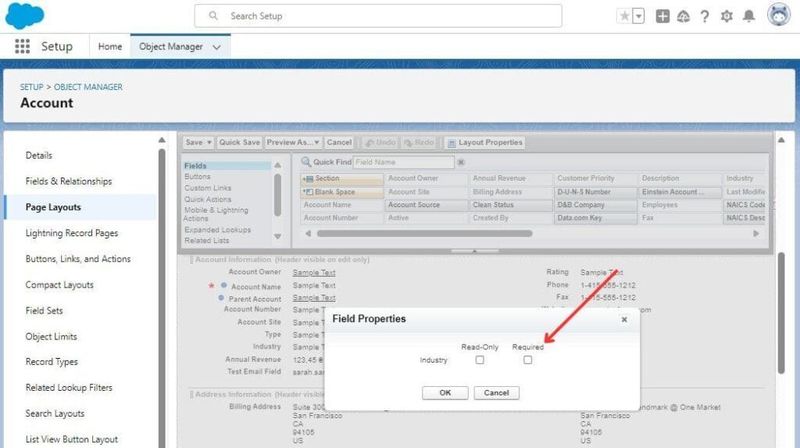Go to the Home tab
The height and width of the screenshot is (448, 800).
click(110, 46)
